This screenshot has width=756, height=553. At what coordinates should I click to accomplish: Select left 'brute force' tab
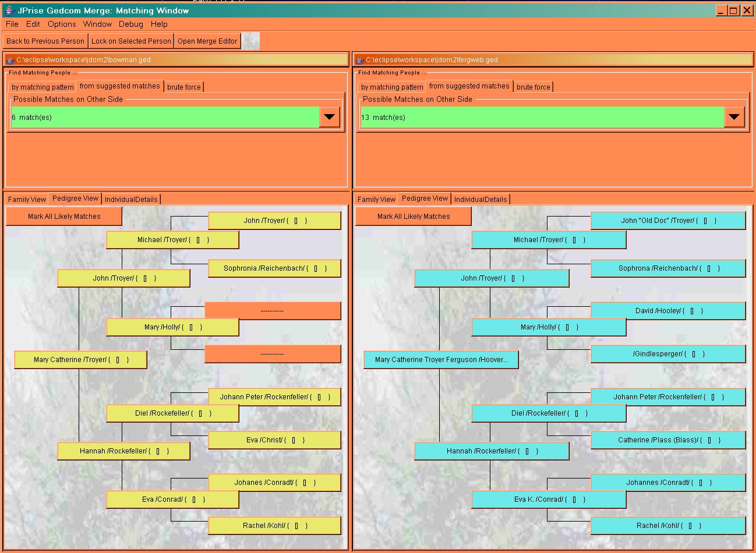coord(183,87)
